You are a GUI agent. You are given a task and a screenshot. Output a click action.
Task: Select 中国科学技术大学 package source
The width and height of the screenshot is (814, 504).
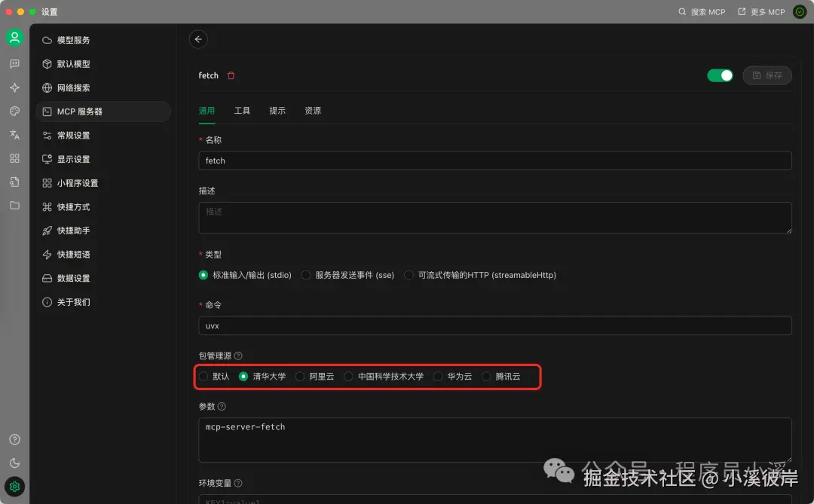[384, 377]
